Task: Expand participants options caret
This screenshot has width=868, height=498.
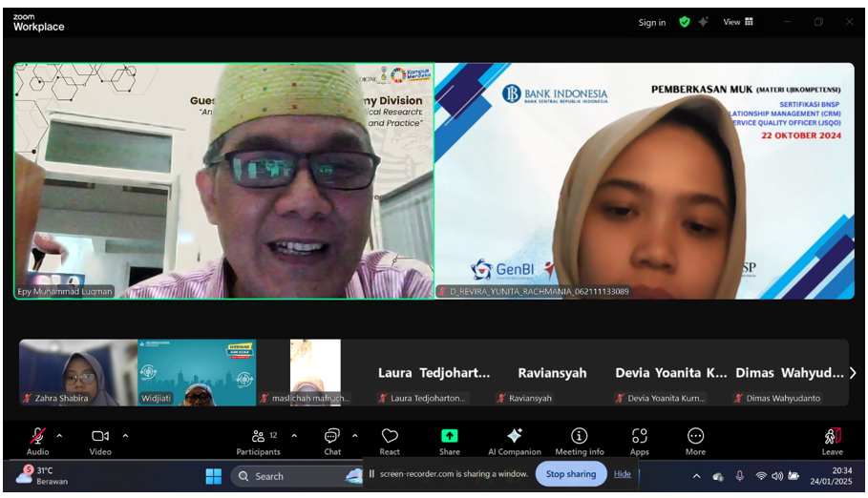Action: click(x=294, y=436)
